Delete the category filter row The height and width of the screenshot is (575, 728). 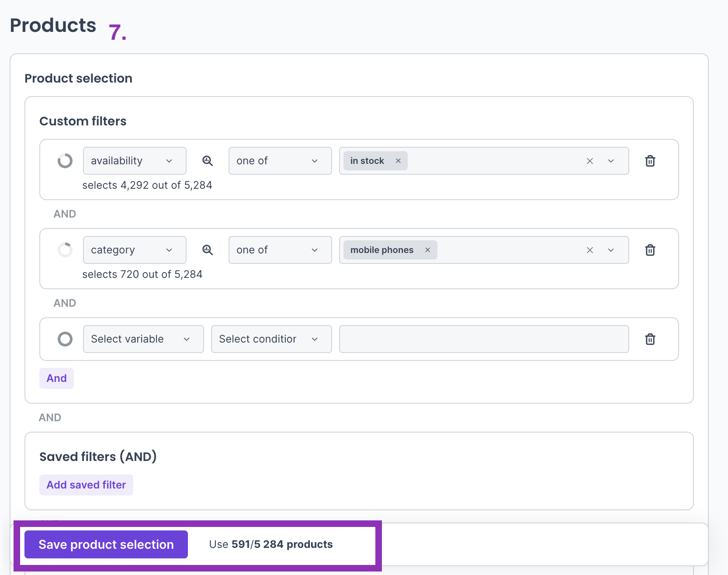[650, 250]
